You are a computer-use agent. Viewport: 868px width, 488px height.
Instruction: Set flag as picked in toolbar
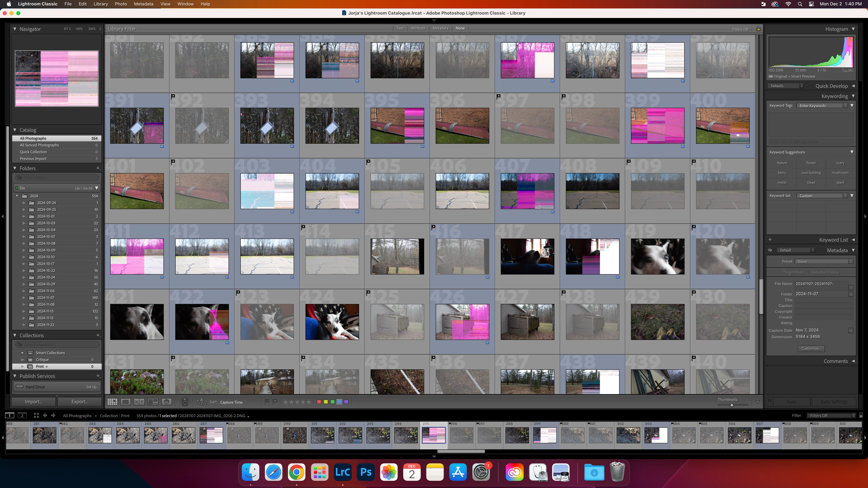[267, 401]
